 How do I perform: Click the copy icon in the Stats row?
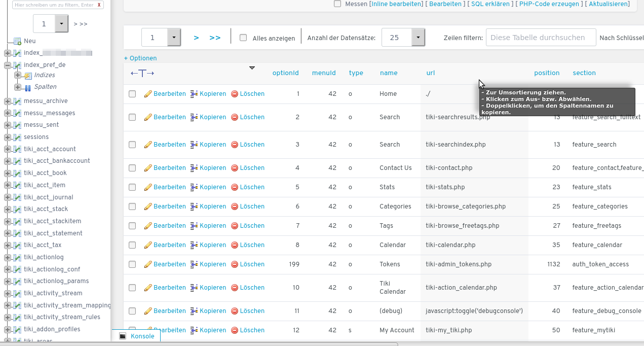click(194, 187)
